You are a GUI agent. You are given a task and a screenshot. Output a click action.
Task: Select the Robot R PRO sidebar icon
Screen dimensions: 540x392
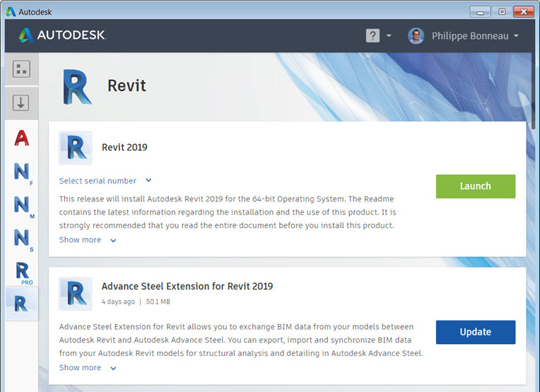pos(23,273)
